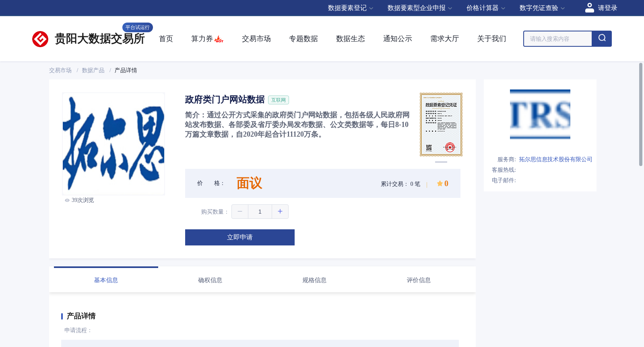Click the 平台试运行 badge
The height and width of the screenshot is (347, 644).
(138, 27)
